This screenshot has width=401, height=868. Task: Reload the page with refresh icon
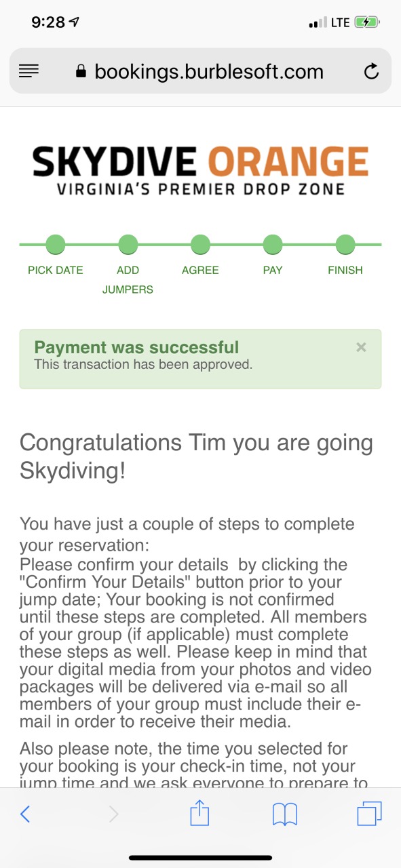tap(371, 71)
